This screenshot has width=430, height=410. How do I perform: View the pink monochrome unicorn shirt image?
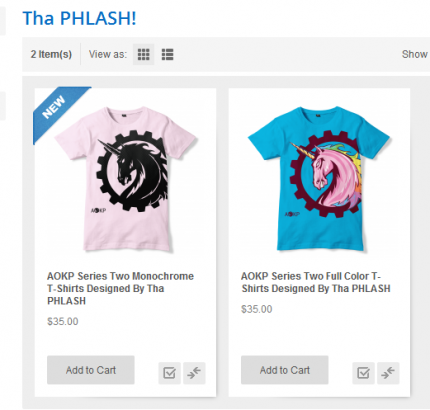125,178
